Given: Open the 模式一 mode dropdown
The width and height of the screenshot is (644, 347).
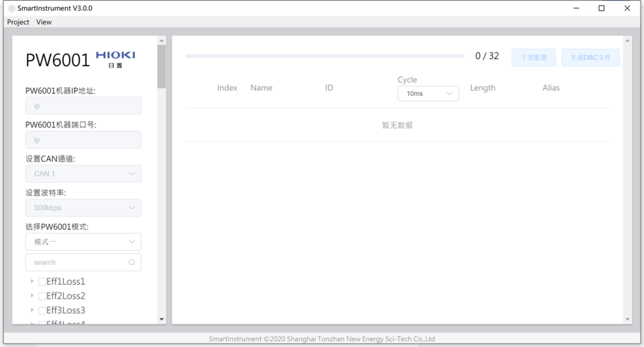Looking at the screenshot, I should (83, 242).
